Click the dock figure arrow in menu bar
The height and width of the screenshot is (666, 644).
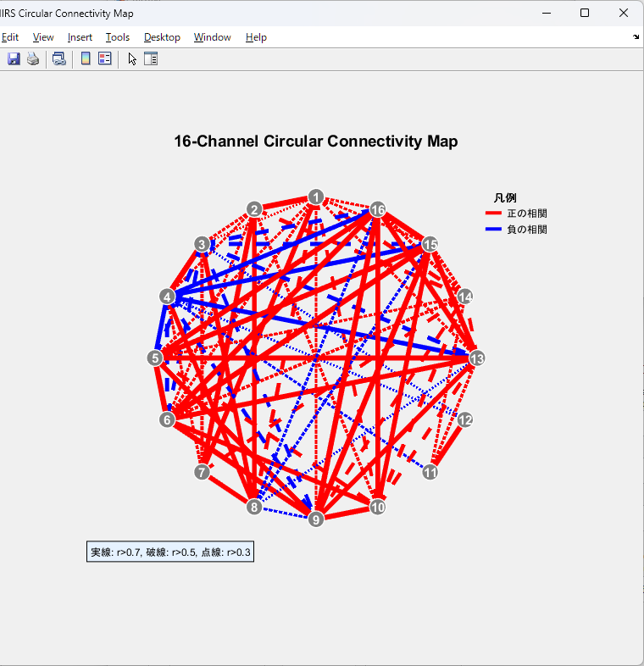coord(636,37)
